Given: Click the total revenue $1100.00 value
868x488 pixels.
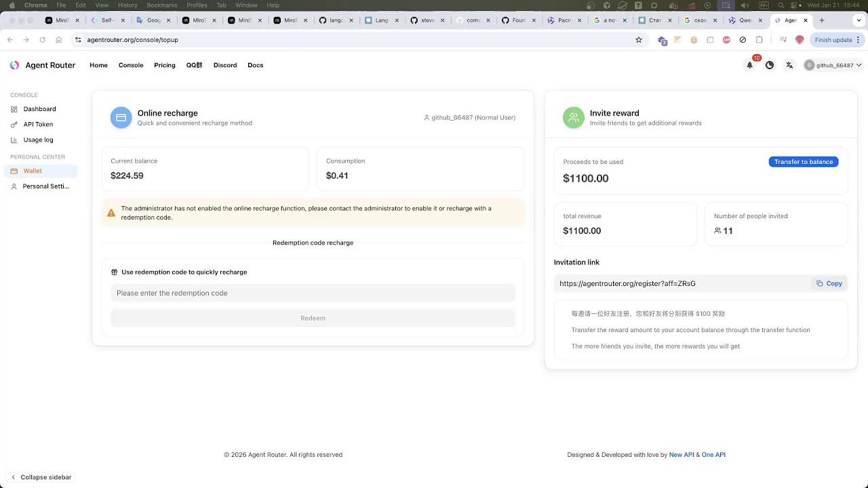Looking at the screenshot, I should pyautogui.click(x=582, y=231).
